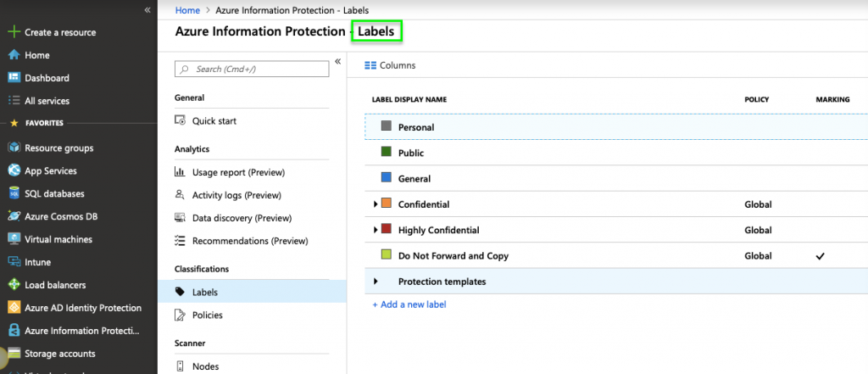
Task: Expand the Confidential label row
Action: pyautogui.click(x=376, y=204)
